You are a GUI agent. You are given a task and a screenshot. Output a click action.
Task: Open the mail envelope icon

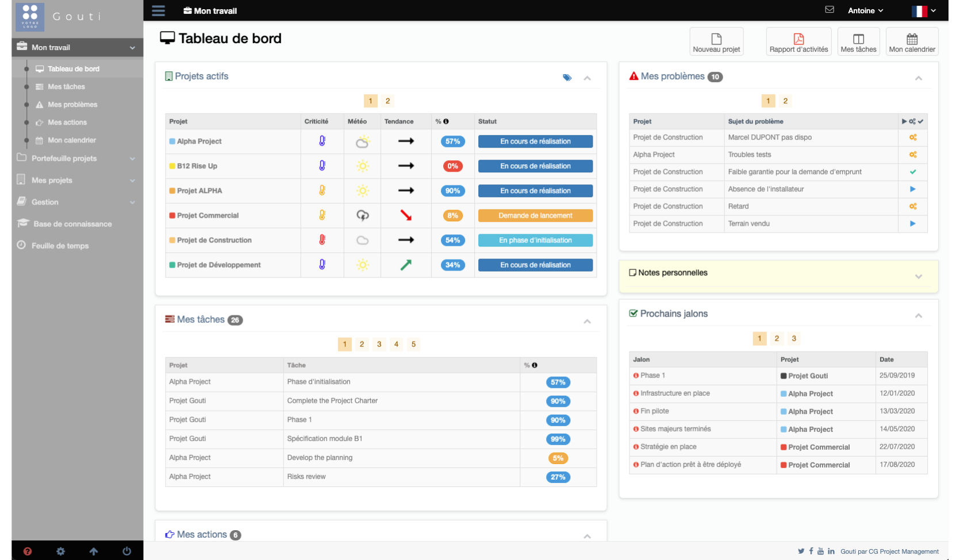[829, 10]
